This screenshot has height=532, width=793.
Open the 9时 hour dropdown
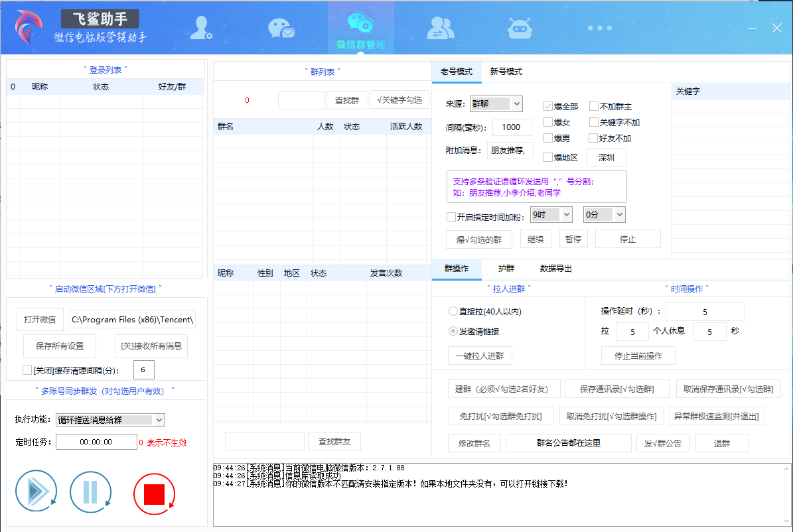[x=551, y=214]
